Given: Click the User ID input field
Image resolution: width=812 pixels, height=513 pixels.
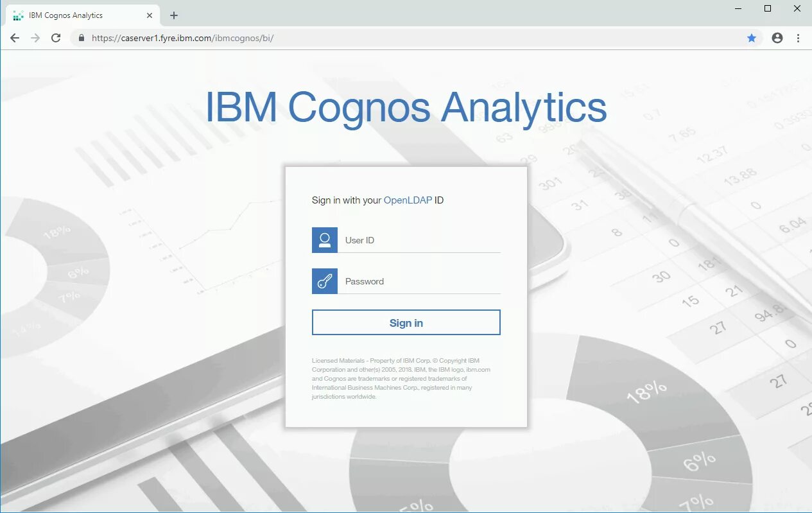Looking at the screenshot, I should (419, 240).
